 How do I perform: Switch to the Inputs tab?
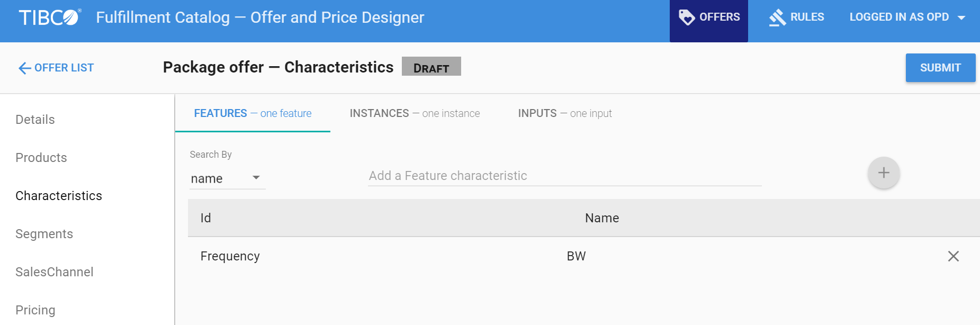coord(564,113)
